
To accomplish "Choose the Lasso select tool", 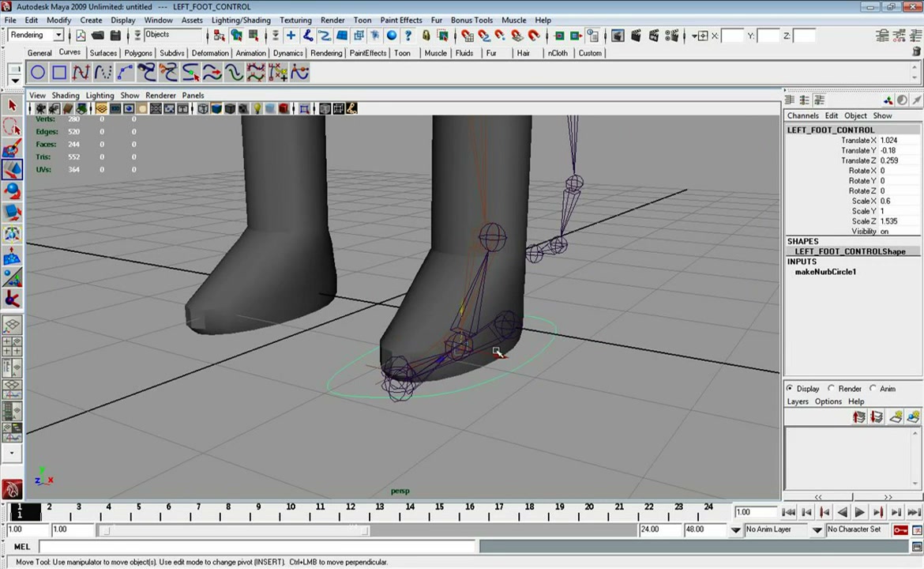I will click(13, 126).
